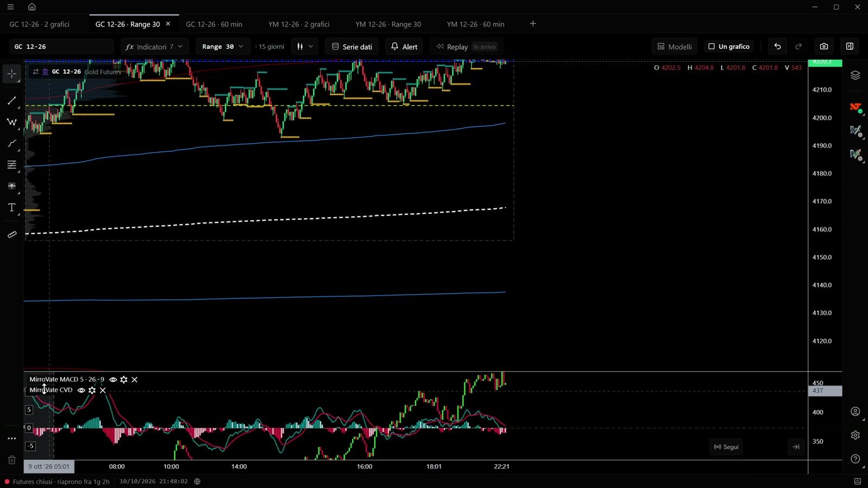Open the Fibonacci retracement lines tool
The image size is (868, 488).
pos(12,165)
